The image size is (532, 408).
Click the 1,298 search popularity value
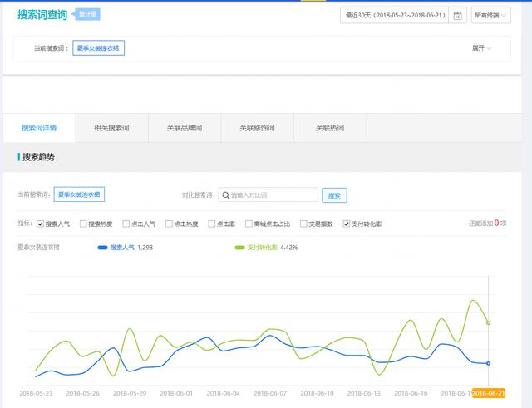[145, 248]
